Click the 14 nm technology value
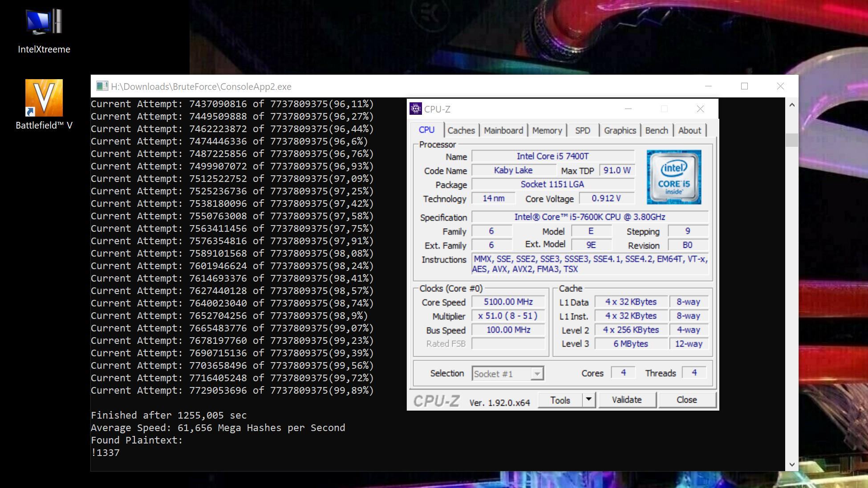 point(494,198)
